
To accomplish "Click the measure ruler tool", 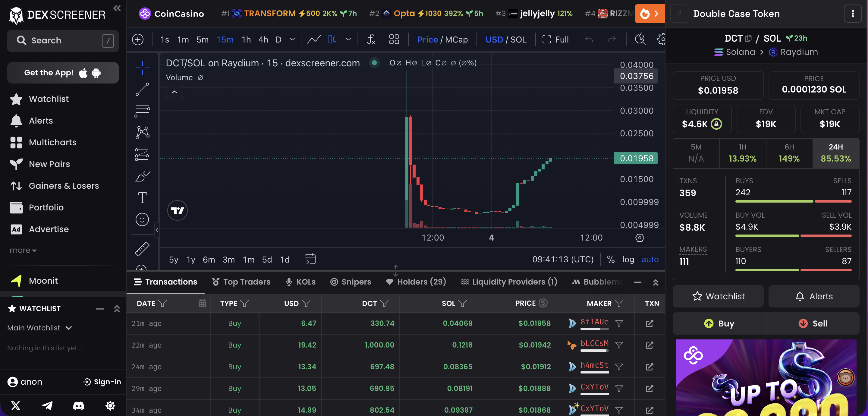I will point(142,249).
